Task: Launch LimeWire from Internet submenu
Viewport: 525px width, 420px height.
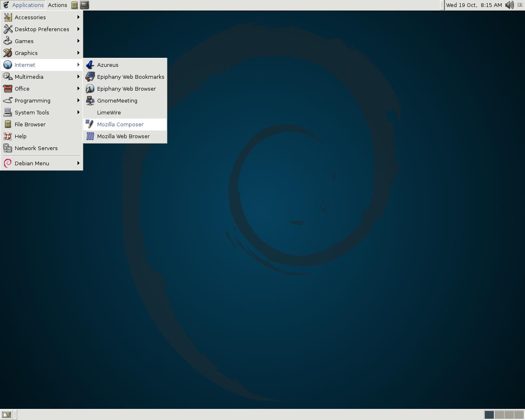Action: click(x=125, y=112)
